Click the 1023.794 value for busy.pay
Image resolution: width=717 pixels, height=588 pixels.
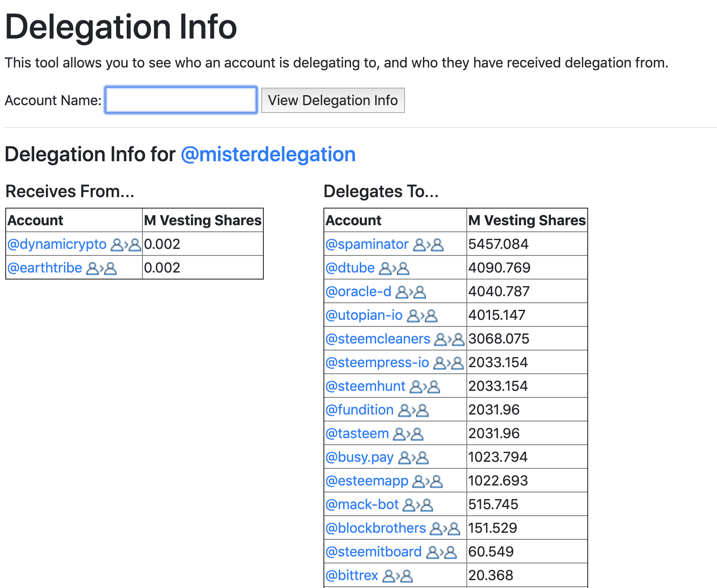[x=498, y=457]
